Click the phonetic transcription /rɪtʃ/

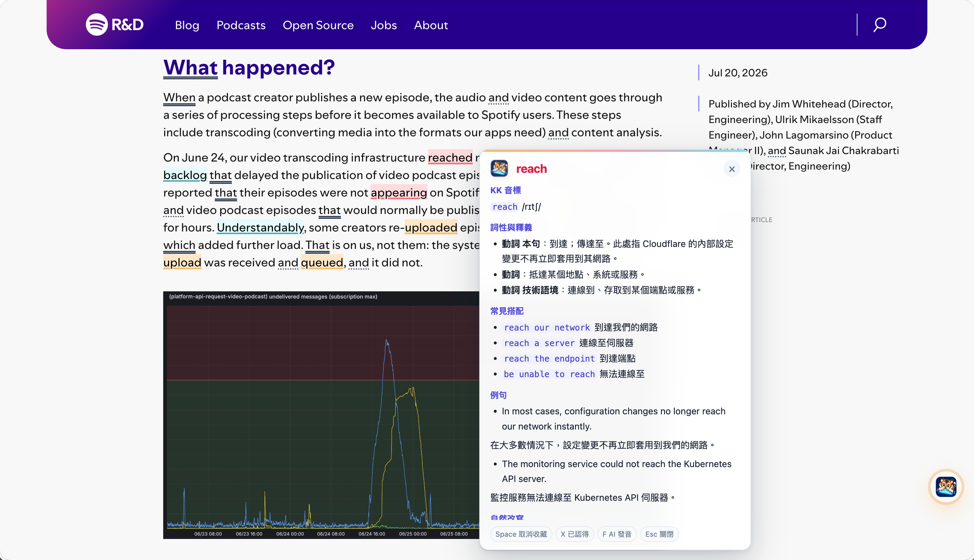pos(531,207)
